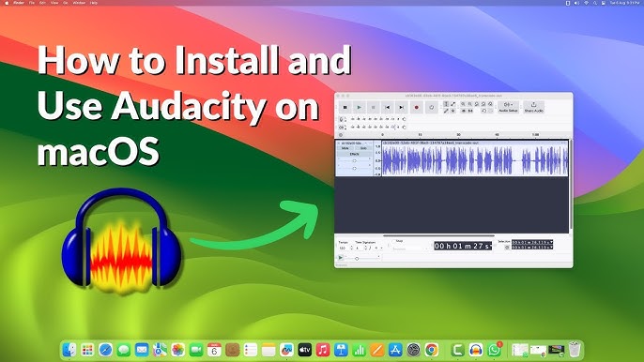This screenshot has width=644, height=362.
Task: Click the Undo arrow icon
Action: [483, 111]
